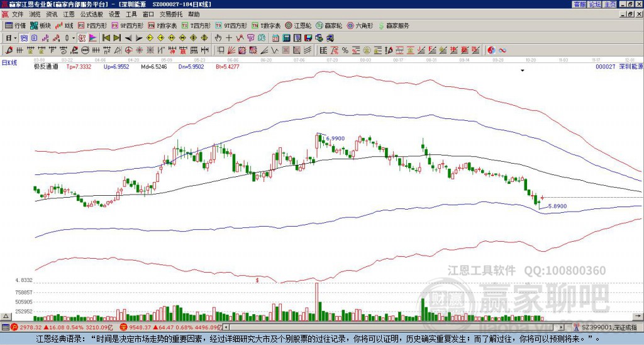Click the red target circle icon
This screenshot has width=644, height=345.
tap(128, 50)
